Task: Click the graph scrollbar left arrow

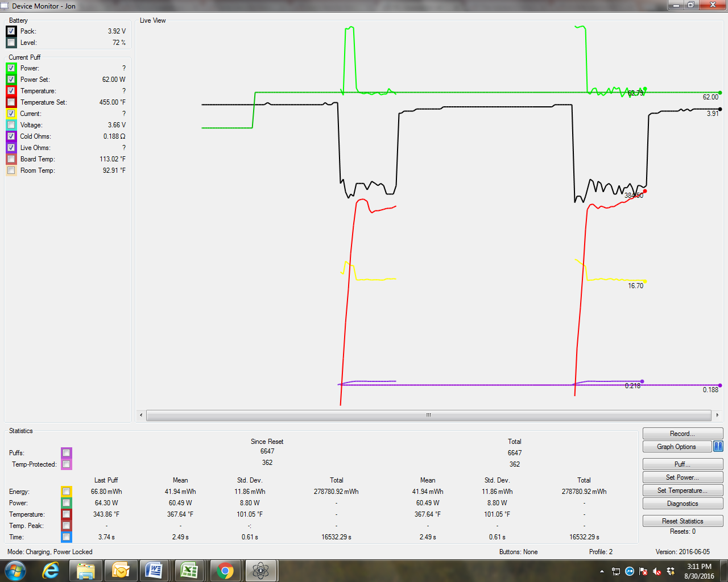Action: (141, 415)
